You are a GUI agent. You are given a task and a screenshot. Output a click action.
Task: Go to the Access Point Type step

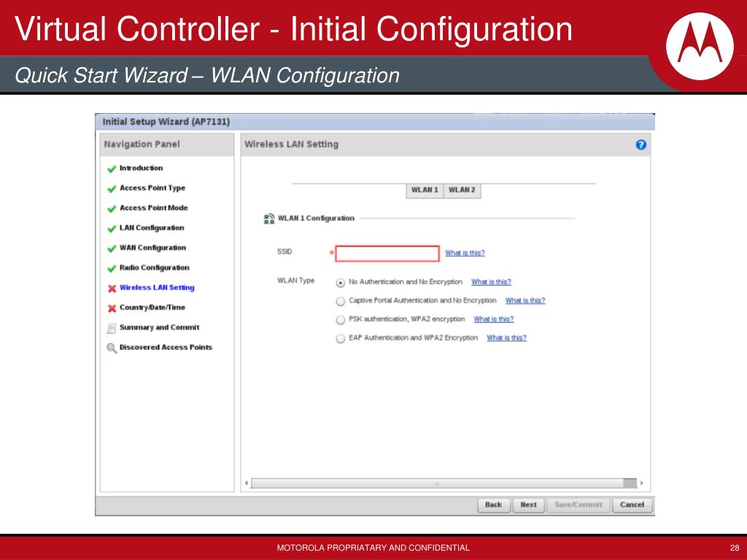(x=152, y=188)
